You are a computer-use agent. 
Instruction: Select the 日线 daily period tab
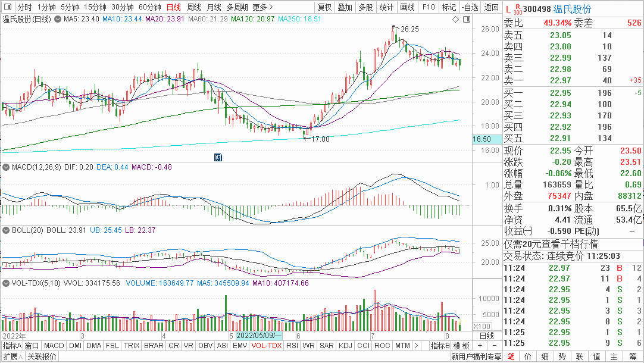174,7
